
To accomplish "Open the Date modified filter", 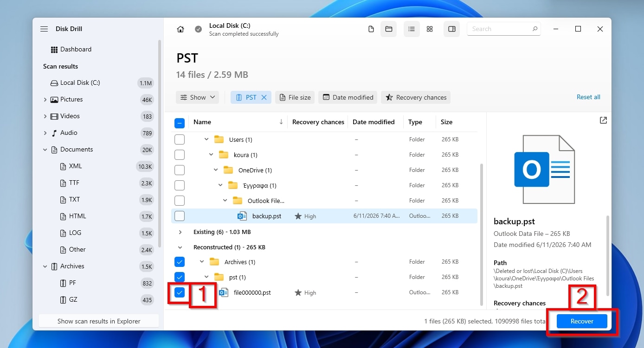I will point(348,97).
